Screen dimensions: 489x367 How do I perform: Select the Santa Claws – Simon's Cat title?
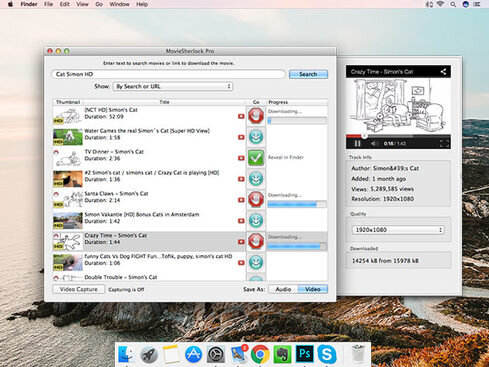point(116,193)
